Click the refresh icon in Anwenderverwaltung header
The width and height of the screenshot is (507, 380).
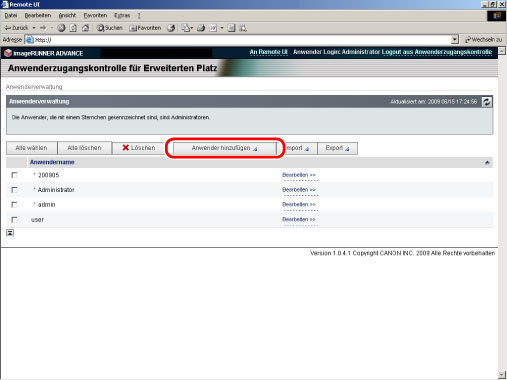tap(487, 102)
